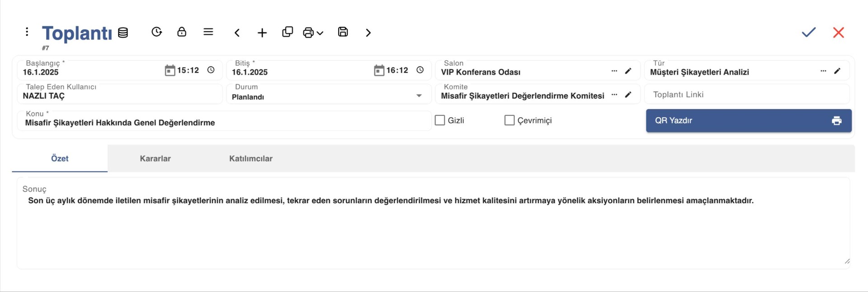Click the database icon next to Toplantı title
Viewport: 868px width, 292px height.
(123, 33)
